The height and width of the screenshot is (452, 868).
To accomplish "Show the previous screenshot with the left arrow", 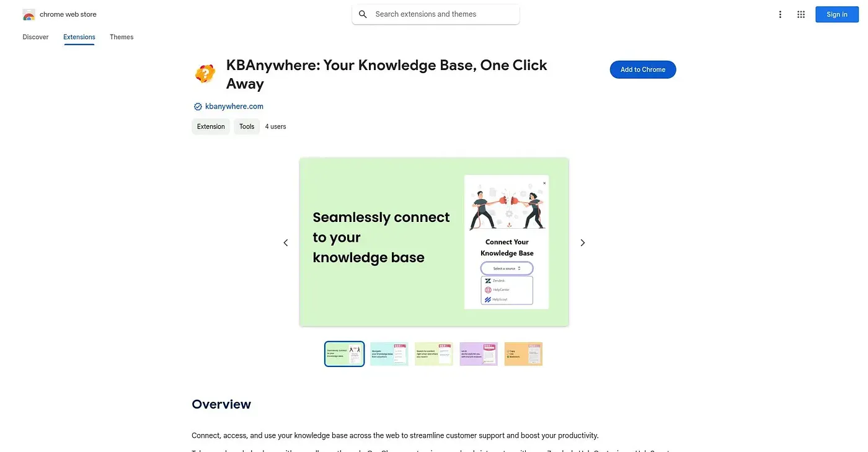I will [x=286, y=242].
